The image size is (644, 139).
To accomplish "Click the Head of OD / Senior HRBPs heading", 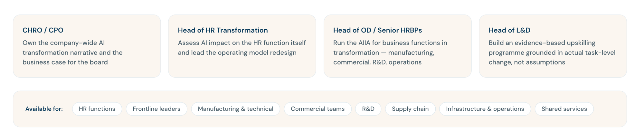I will (377, 30).
